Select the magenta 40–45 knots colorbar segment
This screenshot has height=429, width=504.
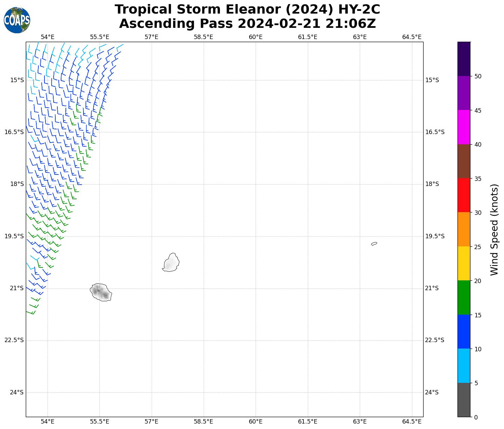[464, 127]
